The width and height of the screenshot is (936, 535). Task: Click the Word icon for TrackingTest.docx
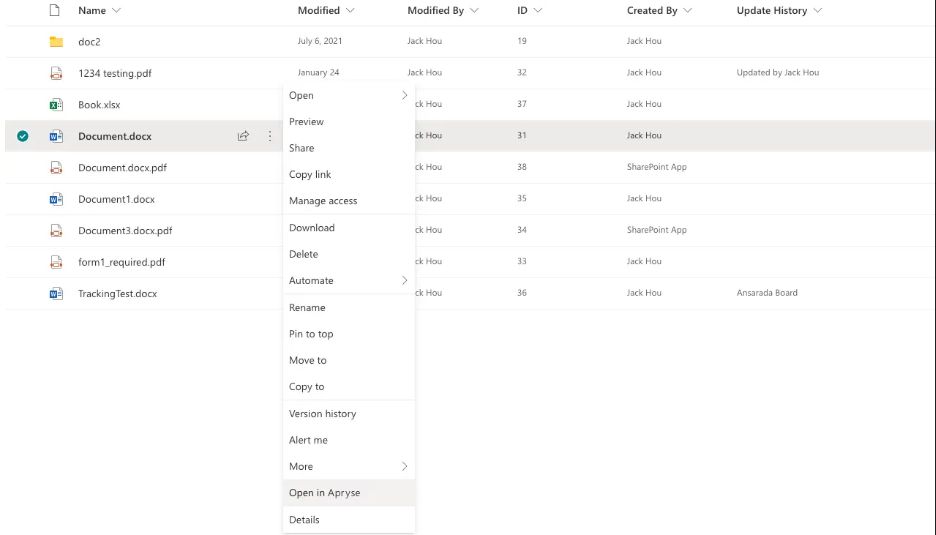pos(56,294)
